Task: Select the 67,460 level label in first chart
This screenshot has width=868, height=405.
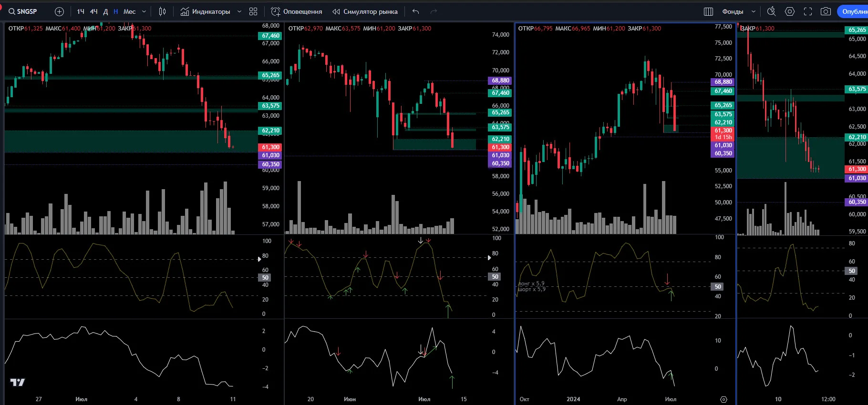Action: pyautogui.click(x=271, y=36)
